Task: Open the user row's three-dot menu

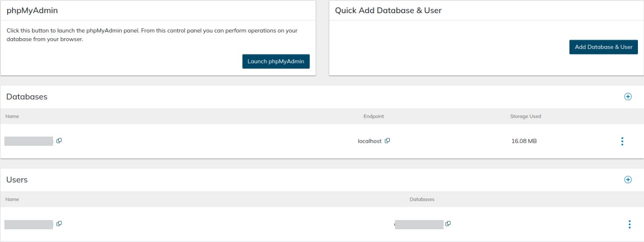Action: (629, 224)
